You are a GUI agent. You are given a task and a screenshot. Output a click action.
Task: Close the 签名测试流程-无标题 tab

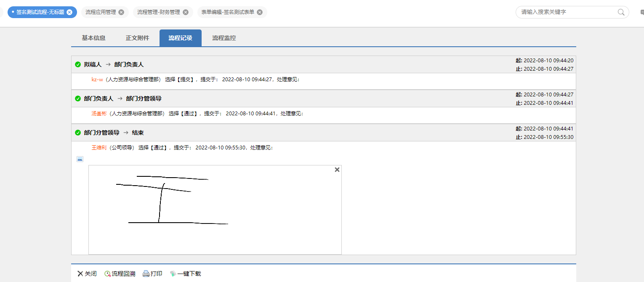pyautogui.click(x=69, y=12)
